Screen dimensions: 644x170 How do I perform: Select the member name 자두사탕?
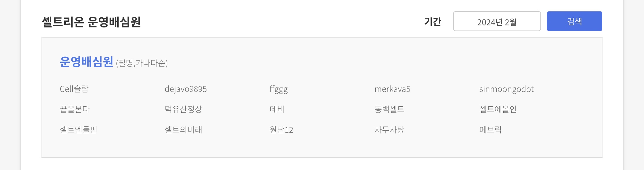389,130
